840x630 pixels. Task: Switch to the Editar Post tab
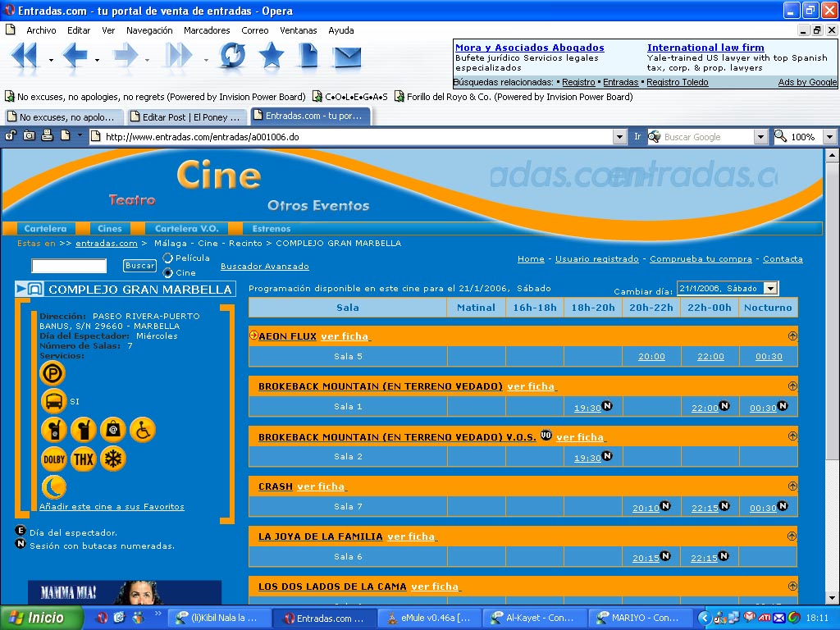[x=186, y=116]
